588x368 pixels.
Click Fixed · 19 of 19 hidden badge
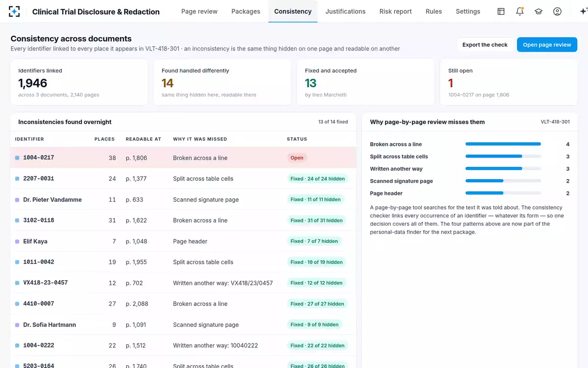(317, 262)
